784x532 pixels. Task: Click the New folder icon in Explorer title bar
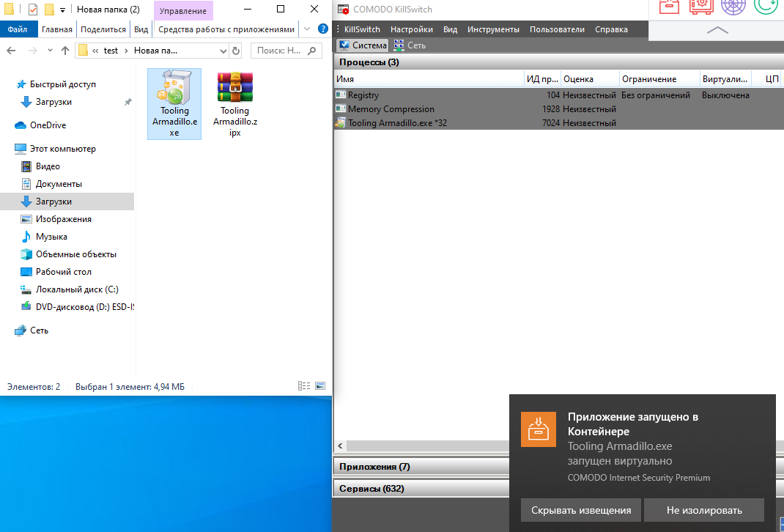coord(49,10)
